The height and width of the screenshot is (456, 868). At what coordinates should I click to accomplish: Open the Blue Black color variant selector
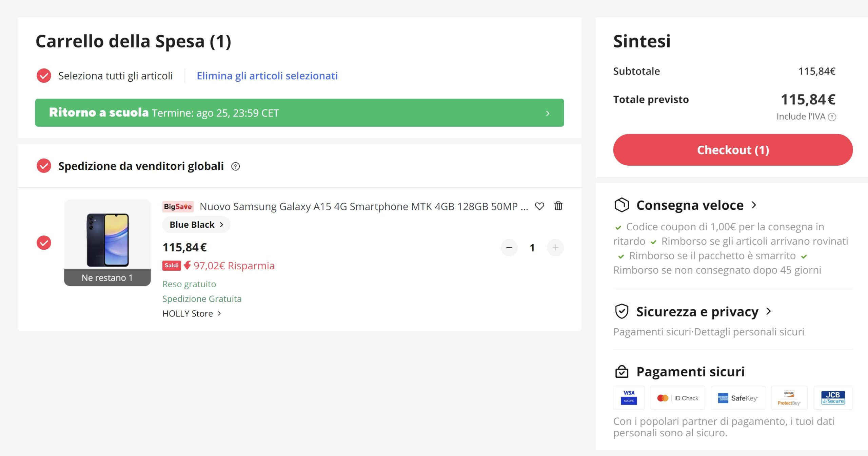(x=196, y=225)
